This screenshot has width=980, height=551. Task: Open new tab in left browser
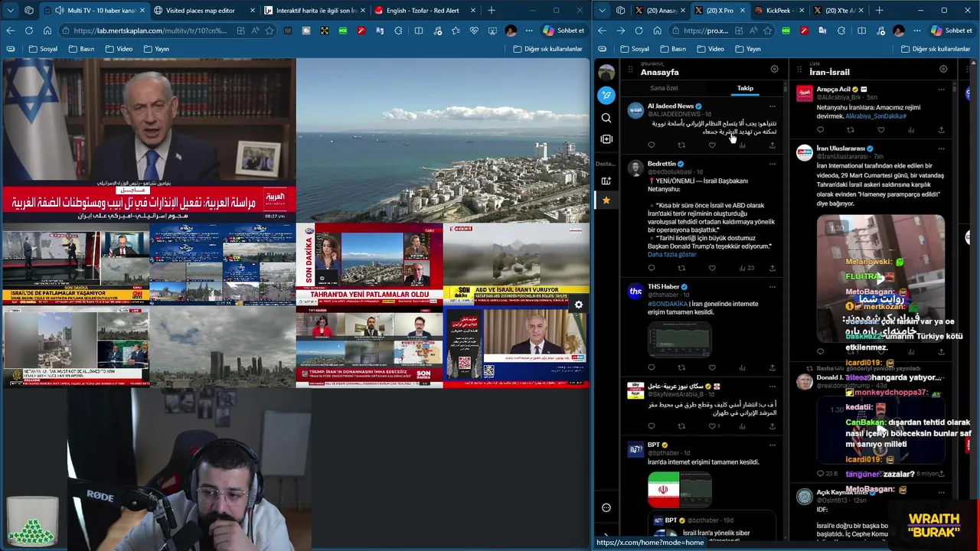point(492,11)
